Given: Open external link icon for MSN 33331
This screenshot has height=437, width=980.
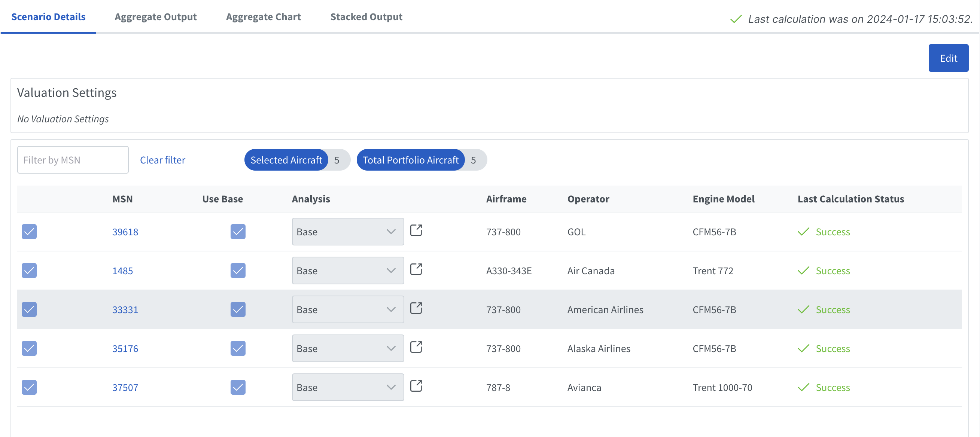Looking at the screenshot, I should (x=416, y=308).
